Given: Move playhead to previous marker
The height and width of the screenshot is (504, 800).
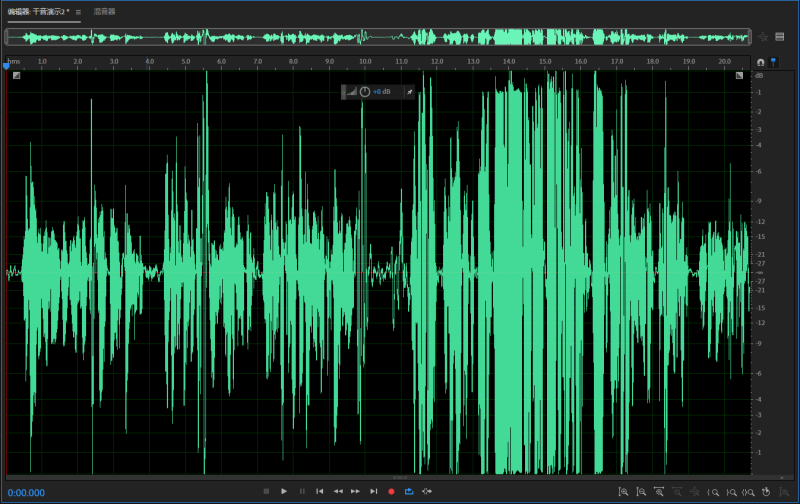Looking at the screenshot, I should click(320, 491).
